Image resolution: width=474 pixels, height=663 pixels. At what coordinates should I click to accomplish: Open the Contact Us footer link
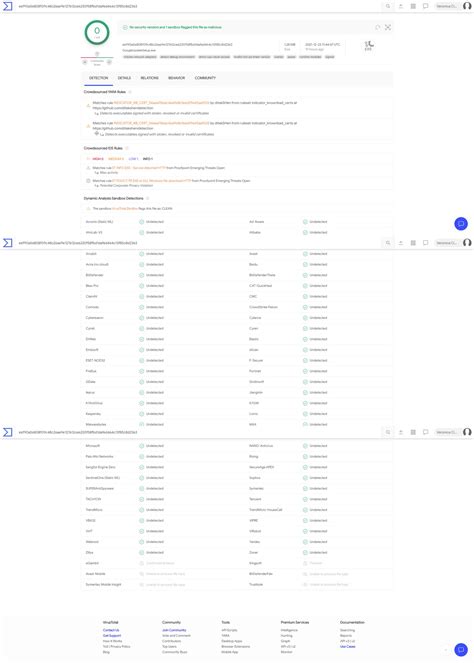click(111, 630)
